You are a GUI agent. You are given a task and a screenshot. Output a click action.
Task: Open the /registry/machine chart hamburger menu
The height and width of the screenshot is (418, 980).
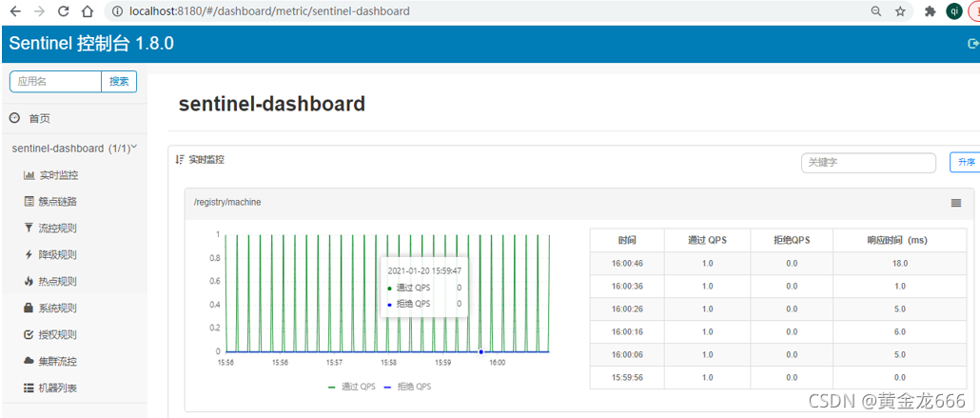955,203
